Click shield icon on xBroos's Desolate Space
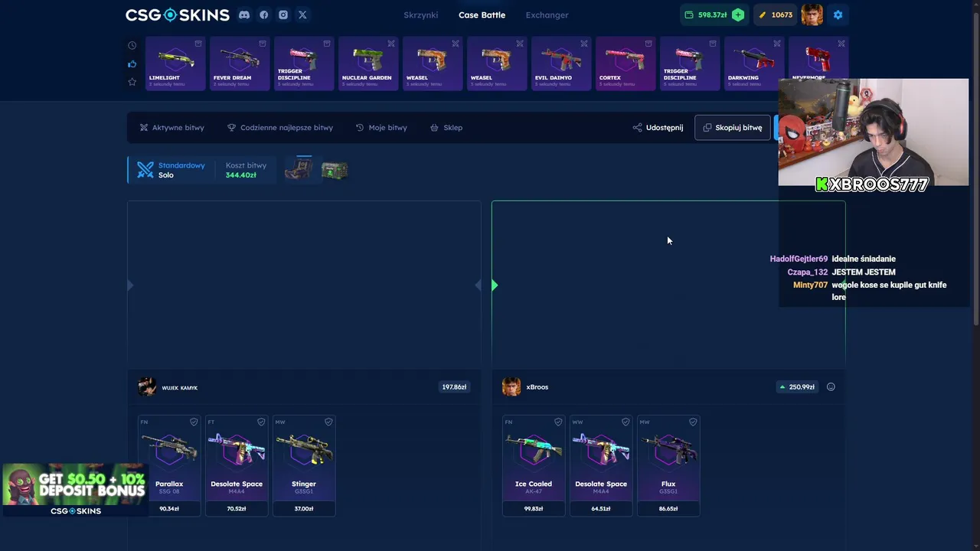Viewport: 980px width, 551px height. (x=626, y=422)
